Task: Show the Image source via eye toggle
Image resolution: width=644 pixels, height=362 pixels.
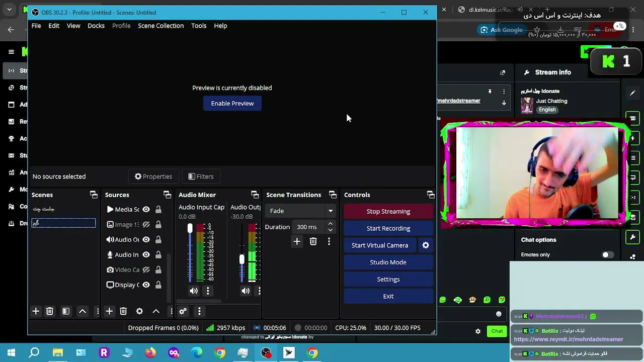Action: pyautogui.click(x=146, y=225)
